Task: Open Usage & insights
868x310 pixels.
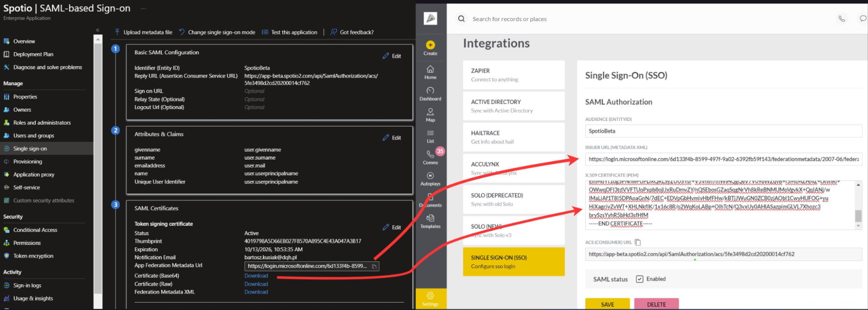Action: (x=33, y=299)
